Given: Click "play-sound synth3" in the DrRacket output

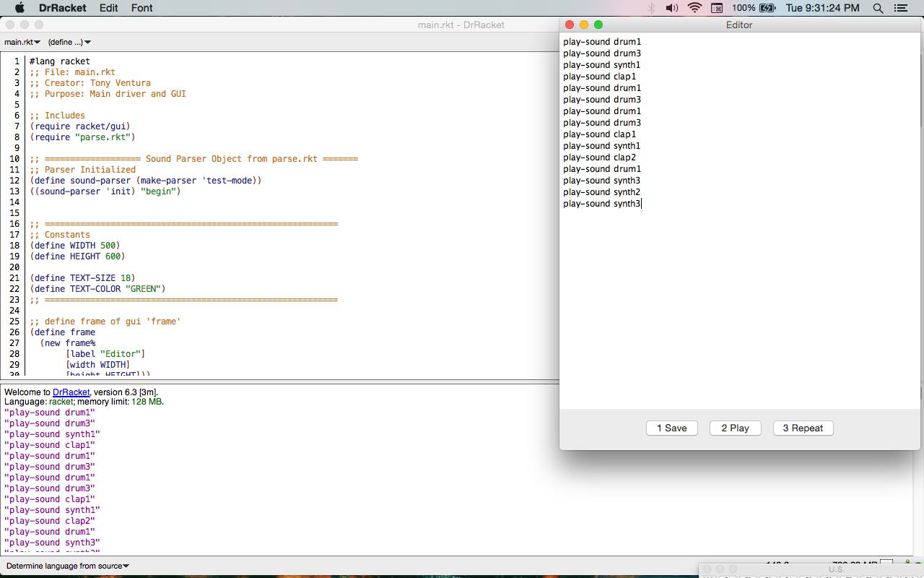Looking at the screenshot, I should click(52, 543).
